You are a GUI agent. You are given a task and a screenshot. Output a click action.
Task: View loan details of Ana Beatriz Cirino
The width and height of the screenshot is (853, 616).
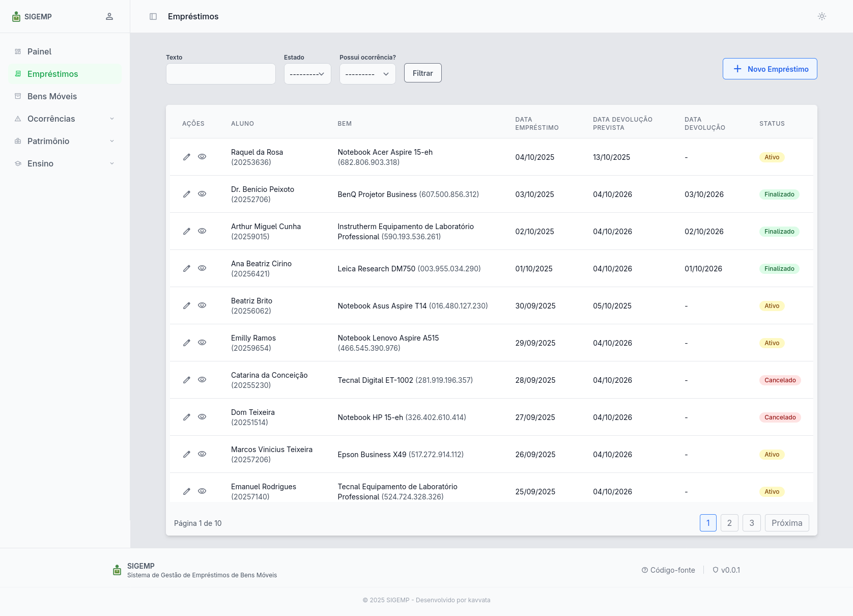202,268
